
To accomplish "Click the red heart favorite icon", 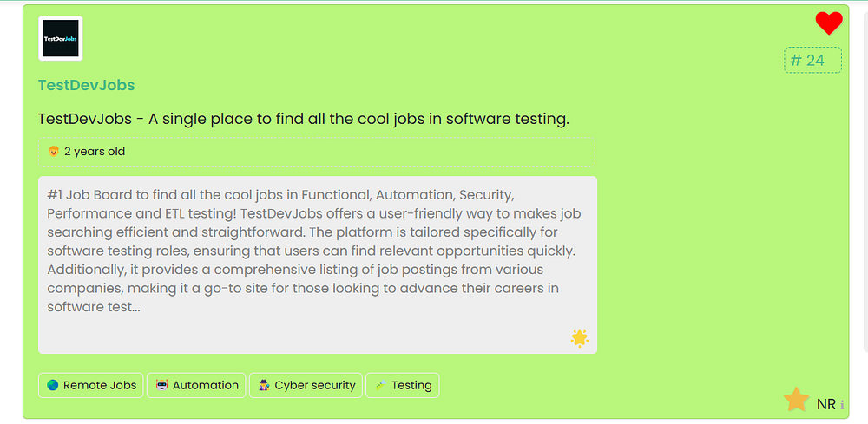I will click(829, 23).
